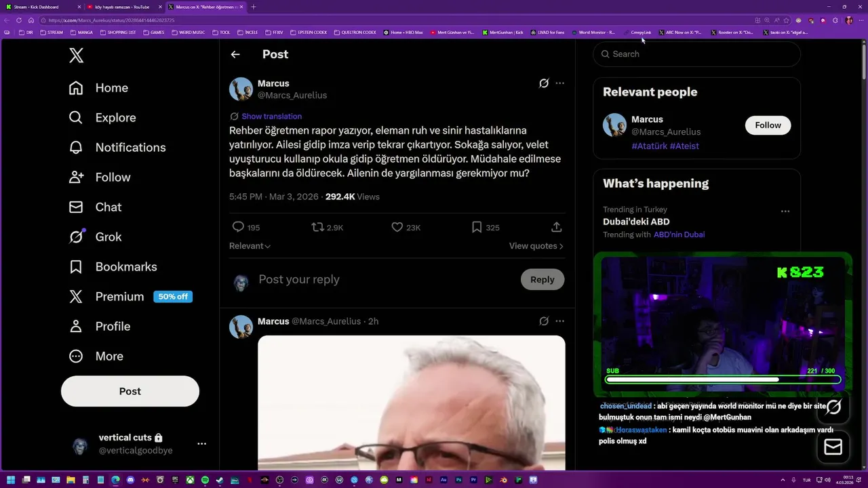Open the Explore page
The height and width of the screenshot is (488, 868).
click(x=102, y=118)
